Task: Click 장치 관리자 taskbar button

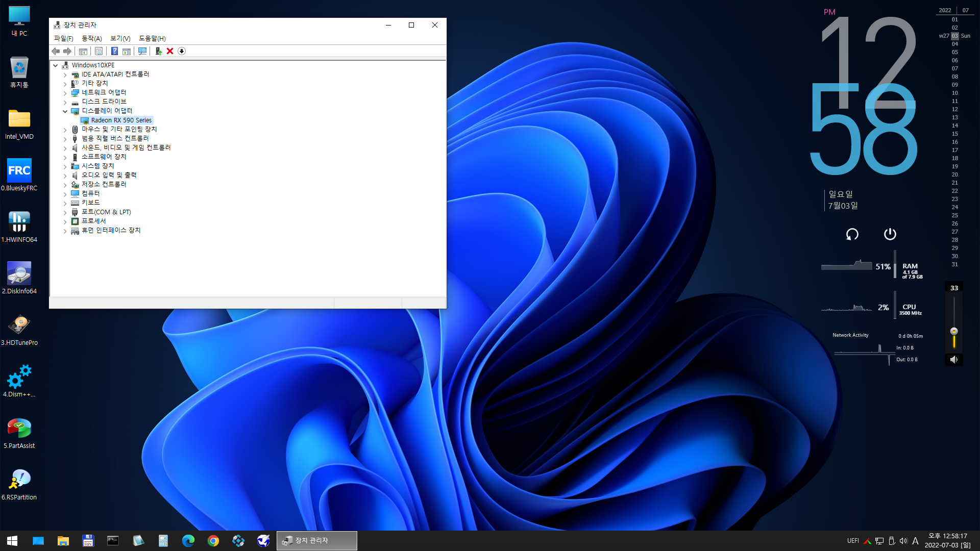Action: 317,541
